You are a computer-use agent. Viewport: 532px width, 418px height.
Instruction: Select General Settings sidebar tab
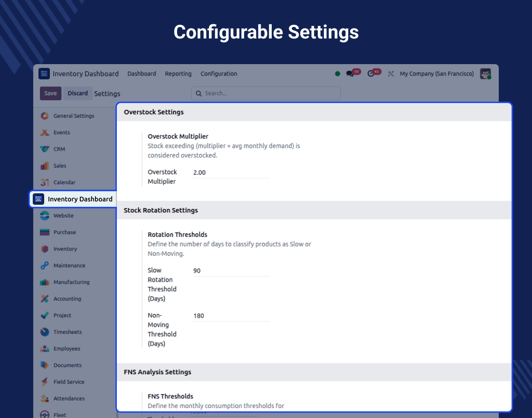pos(75,116)
